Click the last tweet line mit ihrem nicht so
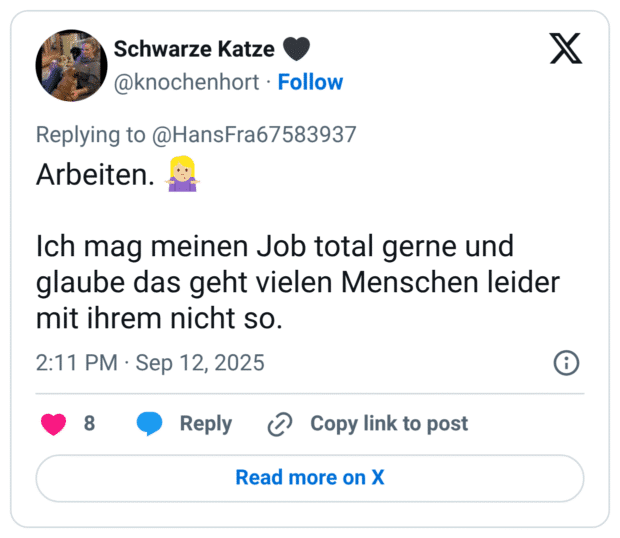The height and width of the screenshot is (538, 620). coord(160,319)
